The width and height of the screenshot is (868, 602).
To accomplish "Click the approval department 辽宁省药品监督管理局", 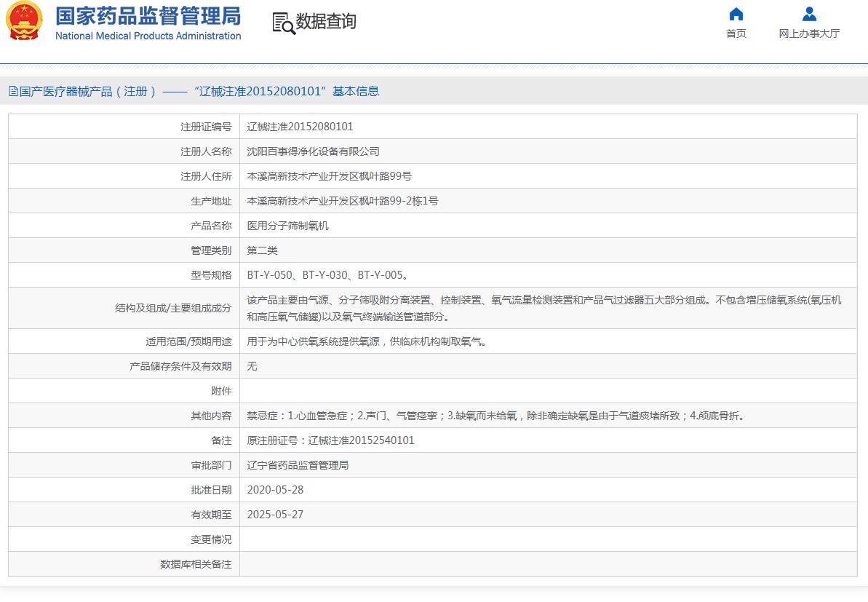I will pyautogui.click(x=298, y=465).
